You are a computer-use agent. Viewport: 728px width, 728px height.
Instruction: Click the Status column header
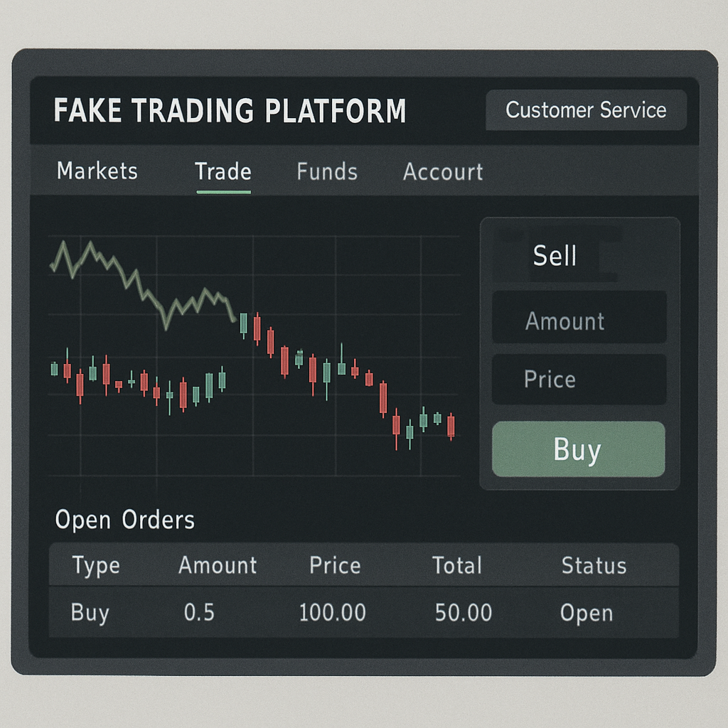click(x=594, y=566)
